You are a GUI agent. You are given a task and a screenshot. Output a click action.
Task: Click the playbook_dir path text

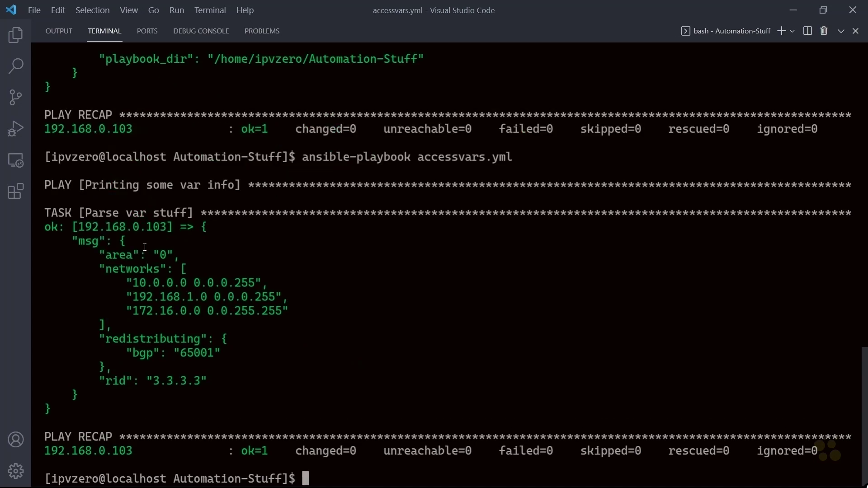[316, 59]
